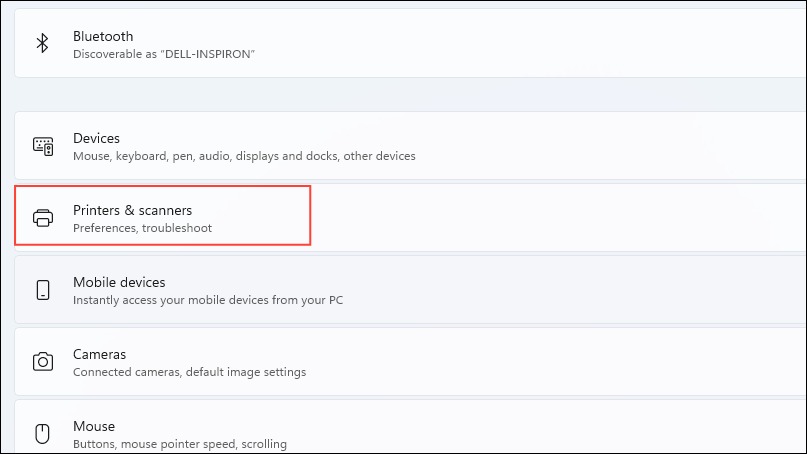Click Instantly access your mobile devices text
807x454 pixels.
click(207, 300)
